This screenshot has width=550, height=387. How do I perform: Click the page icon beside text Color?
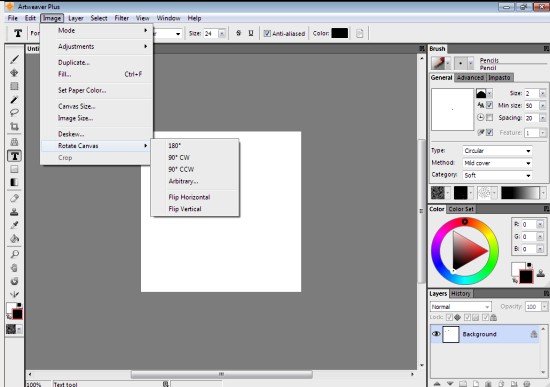360,33
